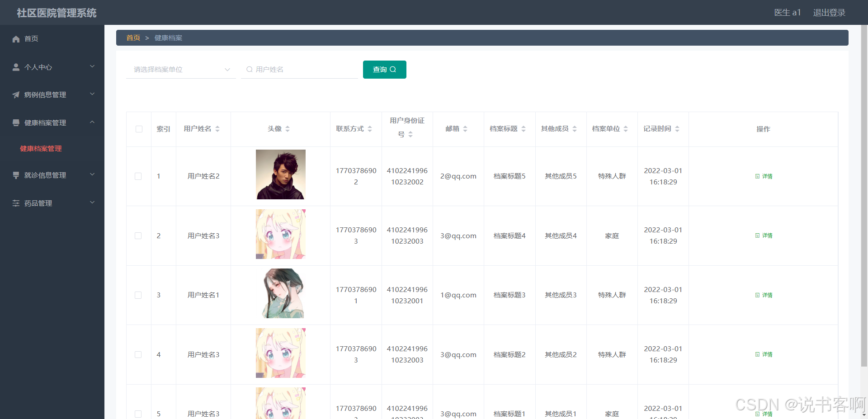The image size is (868, 419).
Task: Open 详情 for 档案标题2 row
Action: (x=764, y=354)
